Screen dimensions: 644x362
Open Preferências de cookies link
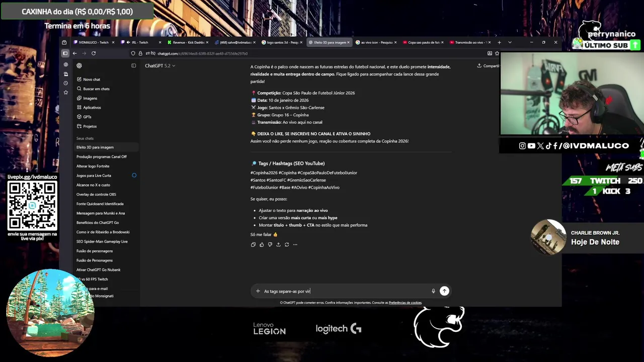coord(405,303)
